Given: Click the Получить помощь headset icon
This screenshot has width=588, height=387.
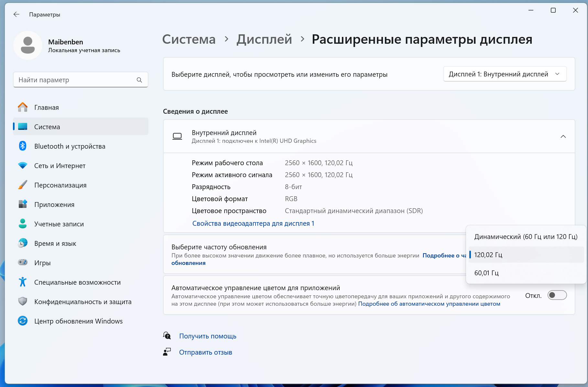Looking at the screenshot, I should [167, 336].
